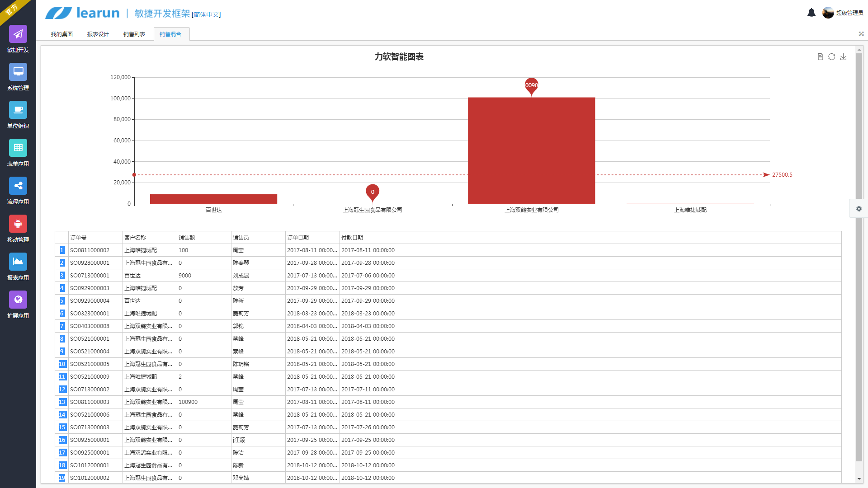The image size is (868, 488).
Task: Click the chart refresh/restore icon
Action: pos(832,57)
